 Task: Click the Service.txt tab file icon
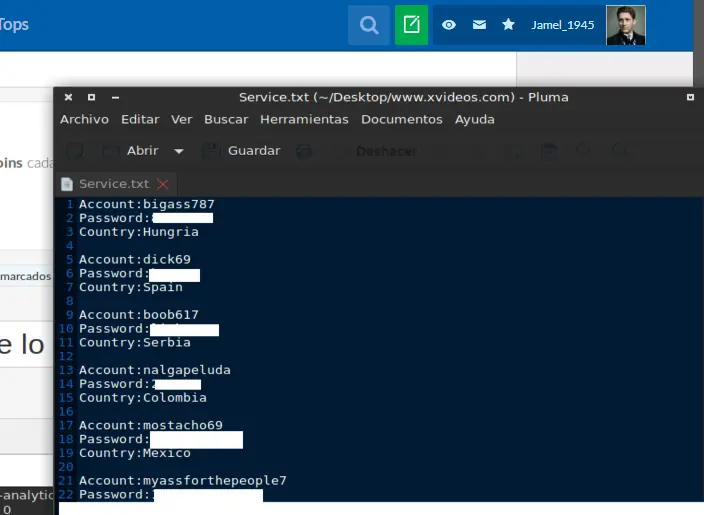click(67, 184)
